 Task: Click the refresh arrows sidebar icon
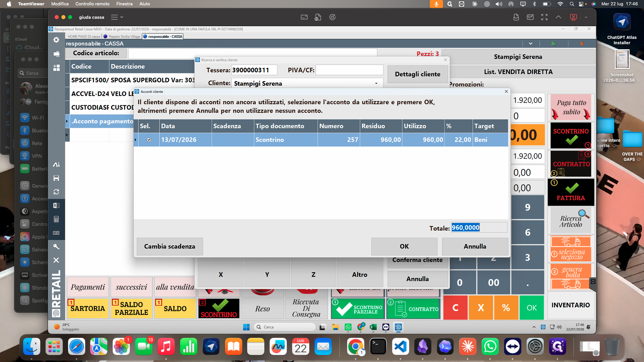[56, 192]
